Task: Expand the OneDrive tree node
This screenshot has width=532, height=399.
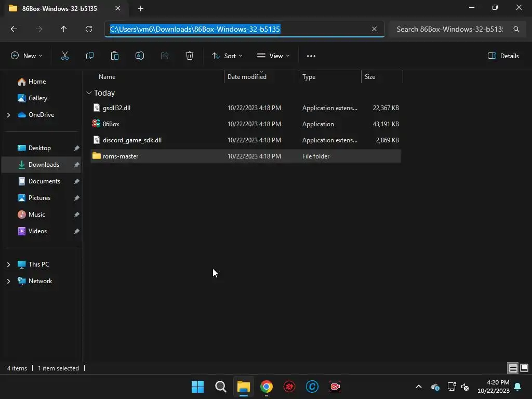Action: pyautogui.click(x=8, y=115)
